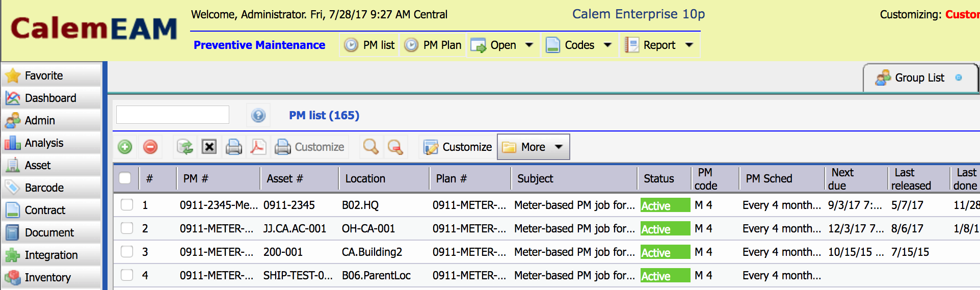Tick checkbox for row 1

tap(127, 204)
